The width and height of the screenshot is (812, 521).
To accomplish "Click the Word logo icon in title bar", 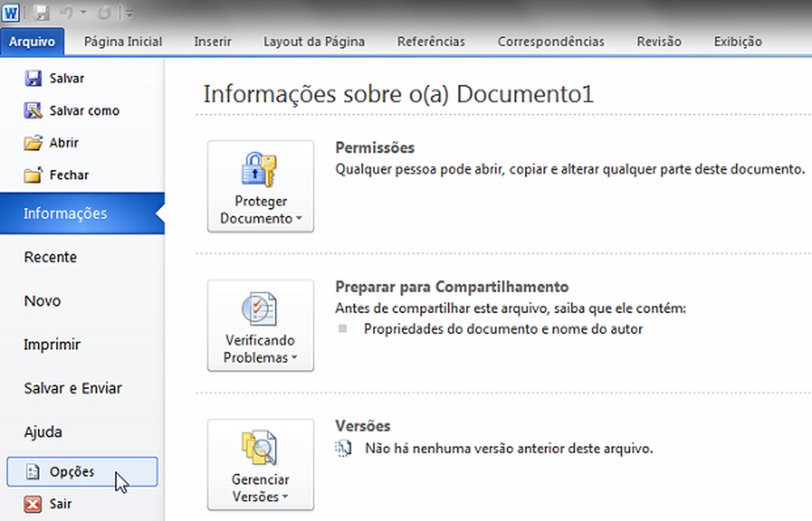I will (10, 10).
